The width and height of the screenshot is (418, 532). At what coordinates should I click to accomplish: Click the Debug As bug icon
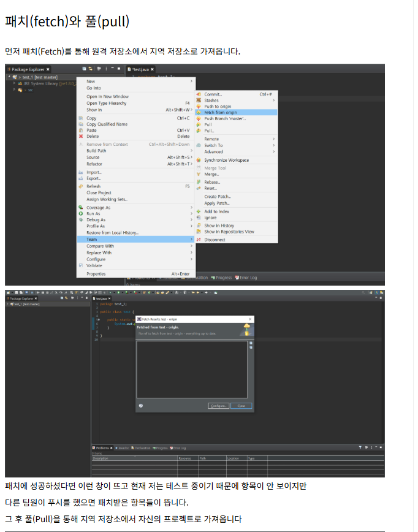point(81,220)
